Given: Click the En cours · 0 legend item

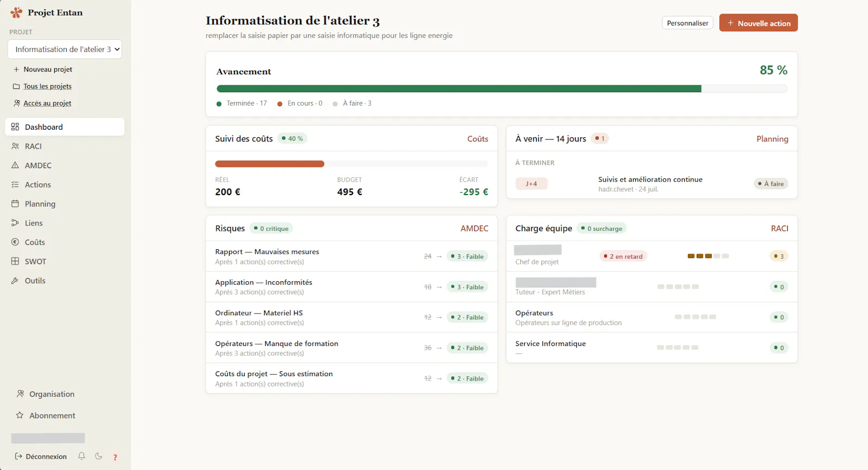Looking at the screenshot, I should [x=300, y=104].
